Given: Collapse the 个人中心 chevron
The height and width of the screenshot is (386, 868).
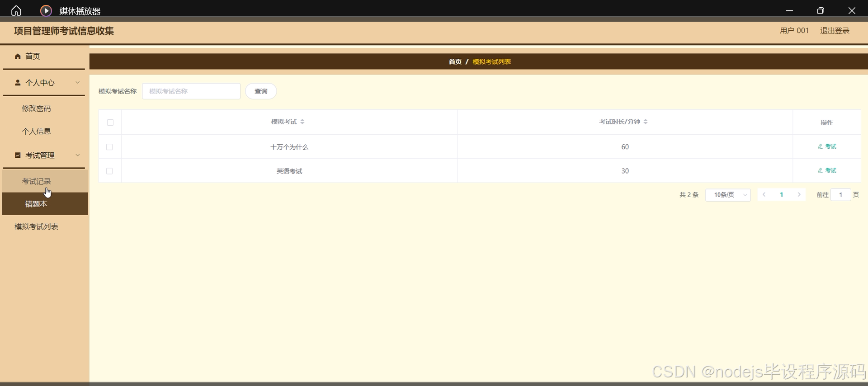Looking at the screenshot, I should tap(78, 82).
